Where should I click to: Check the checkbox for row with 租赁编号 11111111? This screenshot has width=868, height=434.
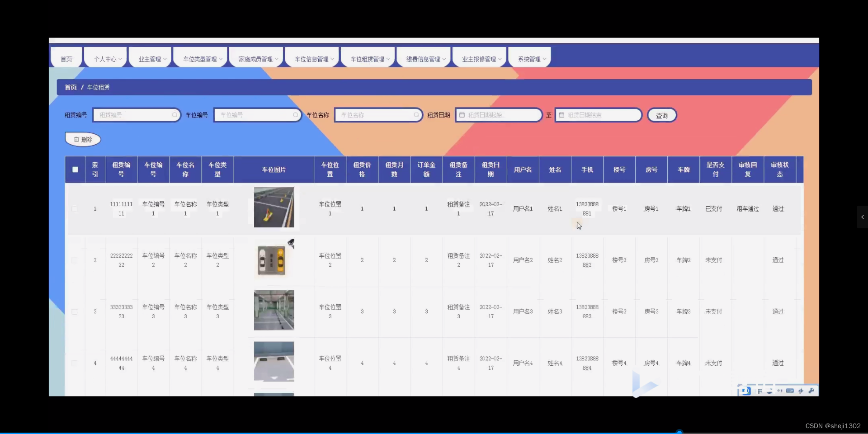[75, 208]
